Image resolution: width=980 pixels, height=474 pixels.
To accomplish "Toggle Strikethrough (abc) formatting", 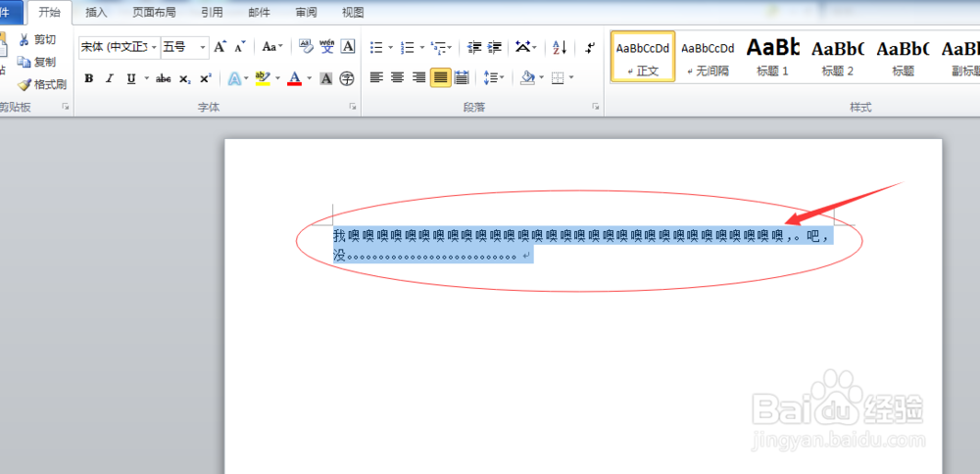I will [163, 78].
